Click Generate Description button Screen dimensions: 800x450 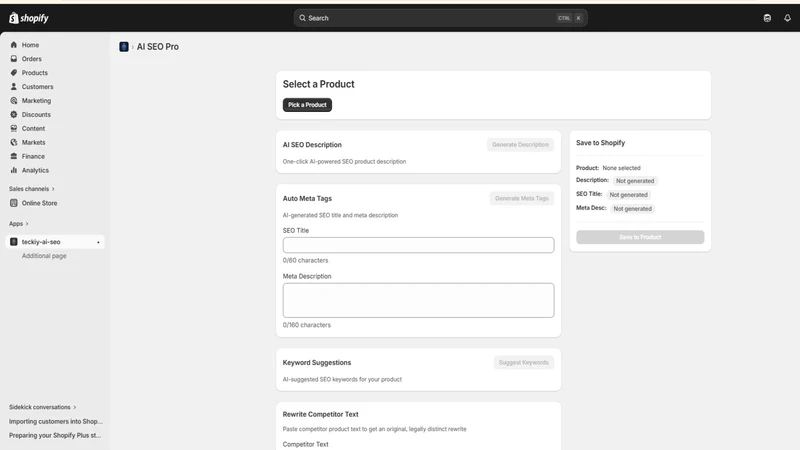coord(520,144)
